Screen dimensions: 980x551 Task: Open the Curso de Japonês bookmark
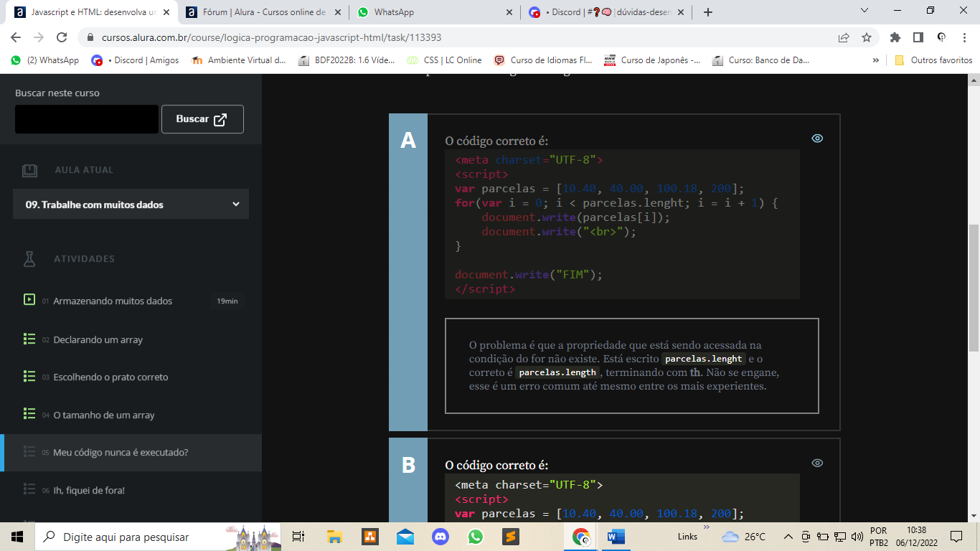[x=653, y=60]
